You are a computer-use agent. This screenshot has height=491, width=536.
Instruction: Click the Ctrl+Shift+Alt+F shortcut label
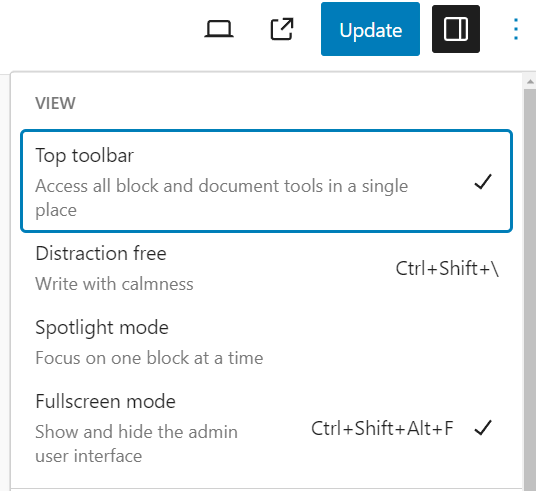(382, 428)
